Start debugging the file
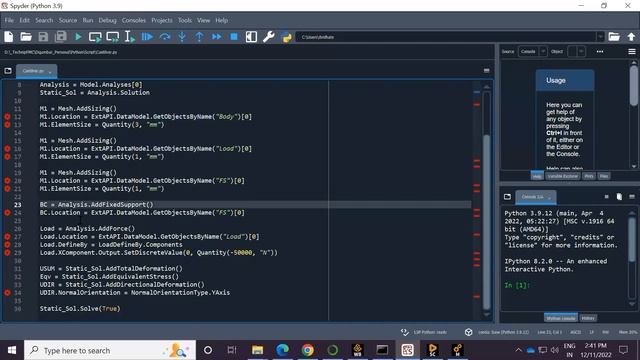The image size is (640, 360). point(147,37)
